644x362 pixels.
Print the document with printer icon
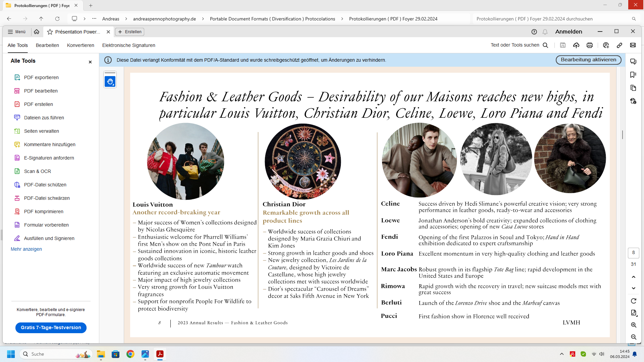[590, 45]
